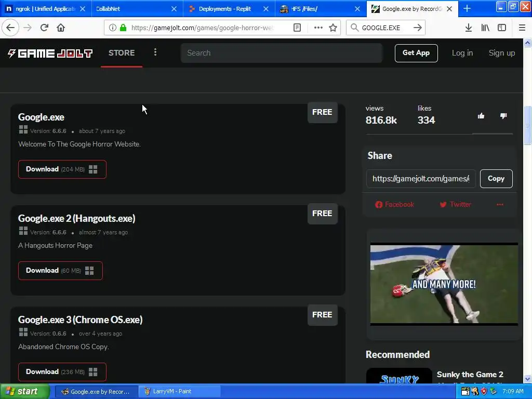Close the Deployments - Replit tab
This screenshot has height=399, width=532.
266,9
